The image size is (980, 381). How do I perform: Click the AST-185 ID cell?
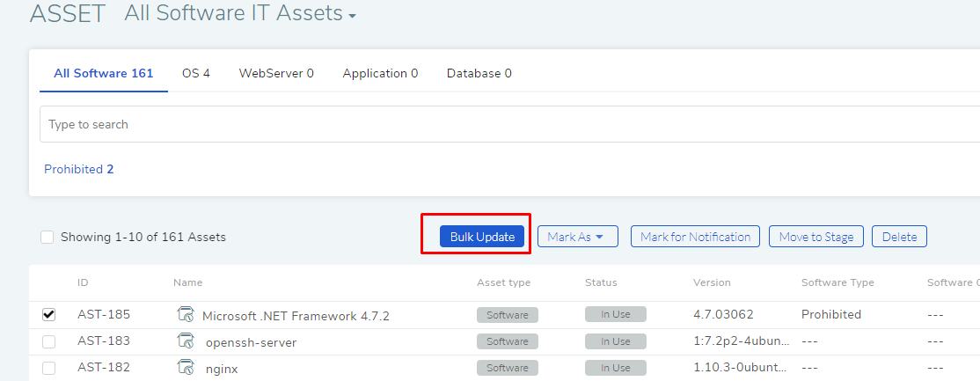pyautogui.click(x=104, y=314)
